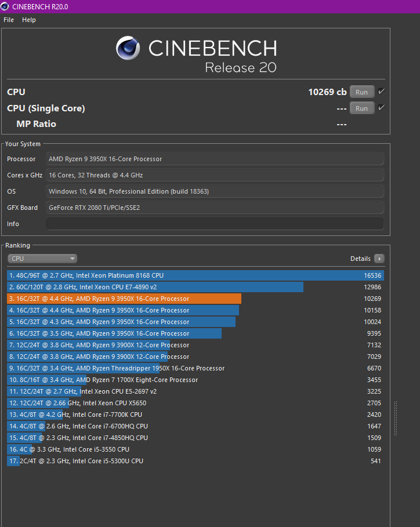Toggle the CPU (Single Core) checkbox
Viewport: 420px width, 527px height.
[x=381, y=108]
